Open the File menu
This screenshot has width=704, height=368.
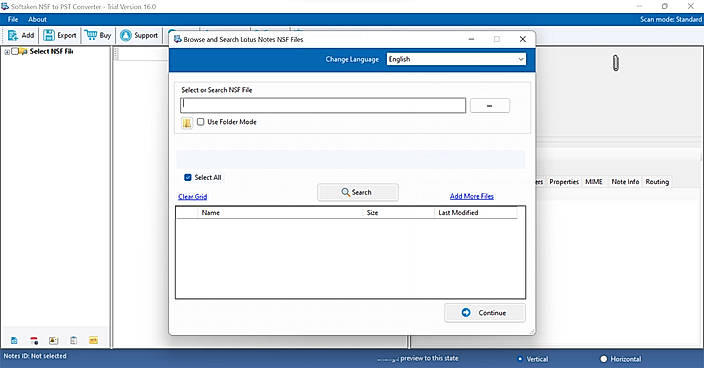(x=13, y=19)
